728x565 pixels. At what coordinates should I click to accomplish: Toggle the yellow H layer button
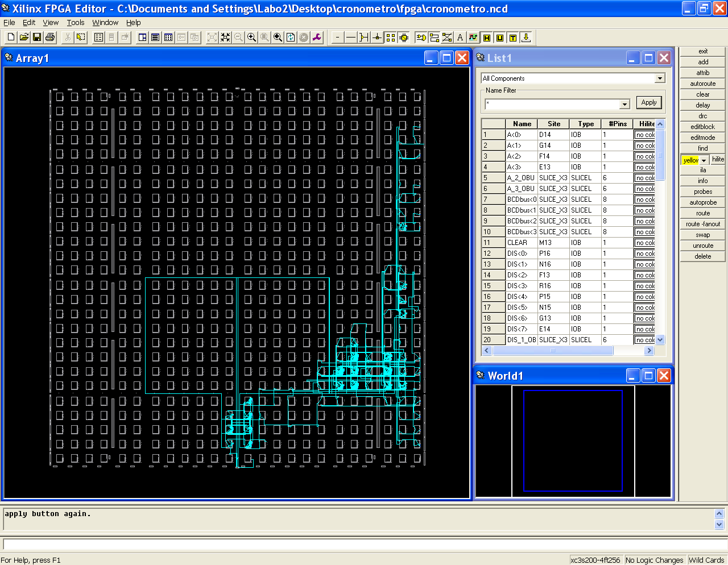pyautogui.click(x=487, y=37)
